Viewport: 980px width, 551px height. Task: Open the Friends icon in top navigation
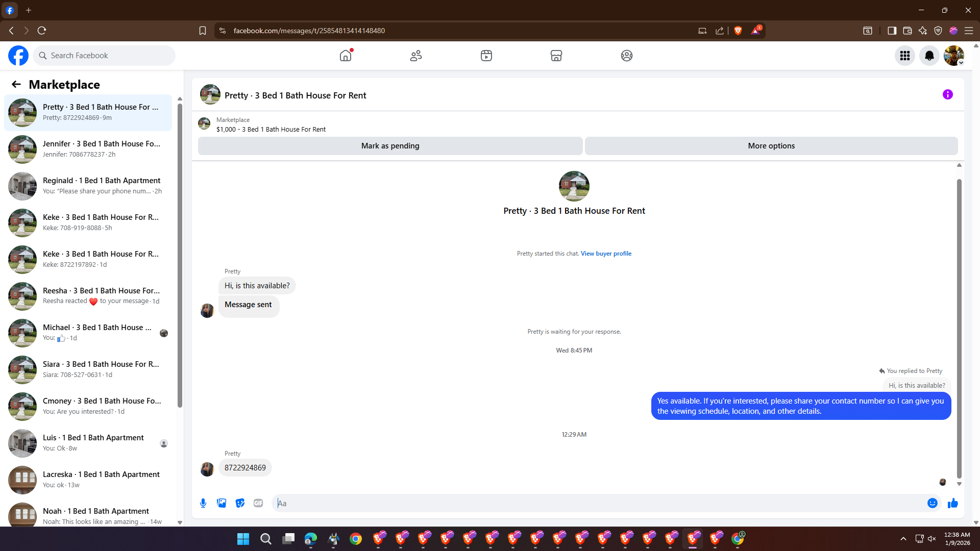coord(416,56)
